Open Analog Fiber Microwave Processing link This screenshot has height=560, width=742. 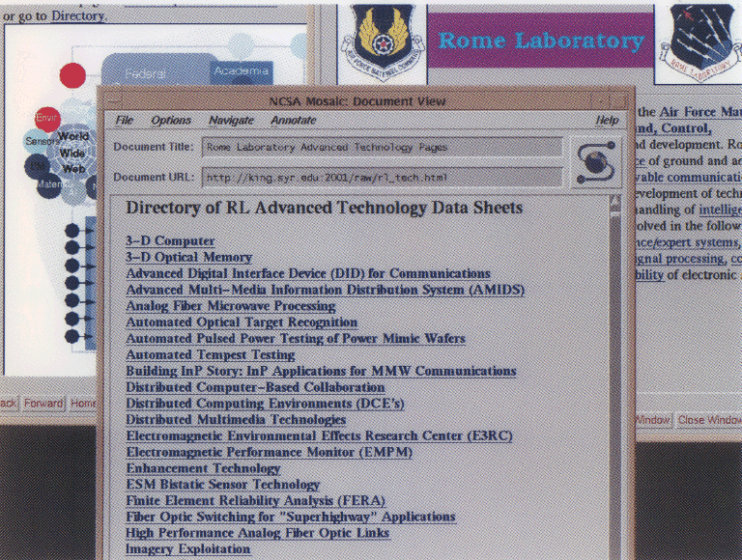[231, 305]
